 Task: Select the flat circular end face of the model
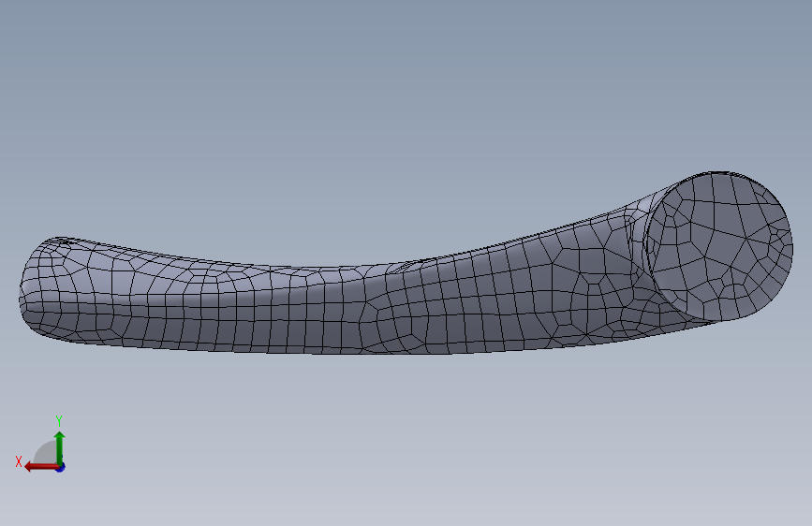point(720,246)
